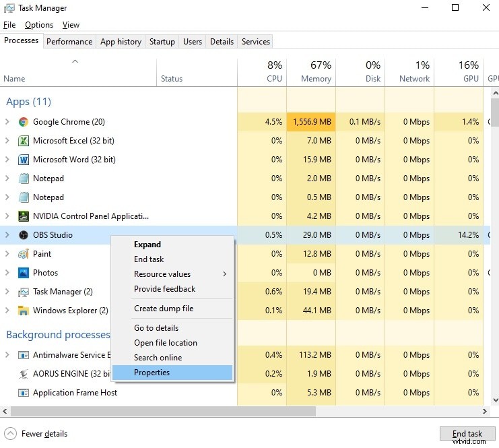Viewport: 499px width, 448px height.
Task: Expand the Google Chrome (20) group
Action: 7,122
